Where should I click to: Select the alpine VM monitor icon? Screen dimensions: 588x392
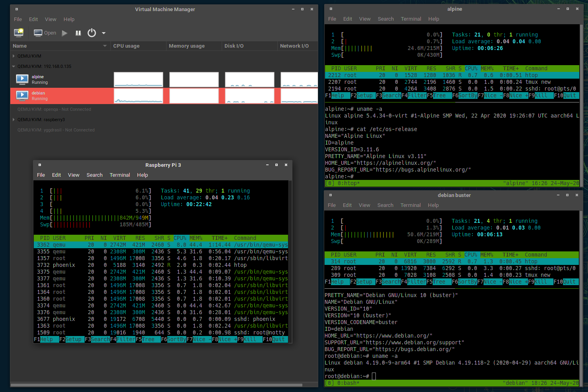coord(22,79)
